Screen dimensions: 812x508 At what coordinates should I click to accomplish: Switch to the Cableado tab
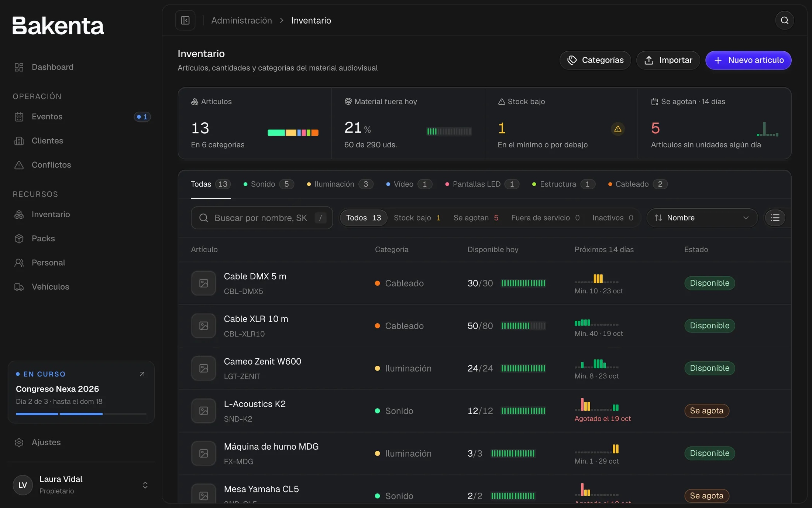638,184
